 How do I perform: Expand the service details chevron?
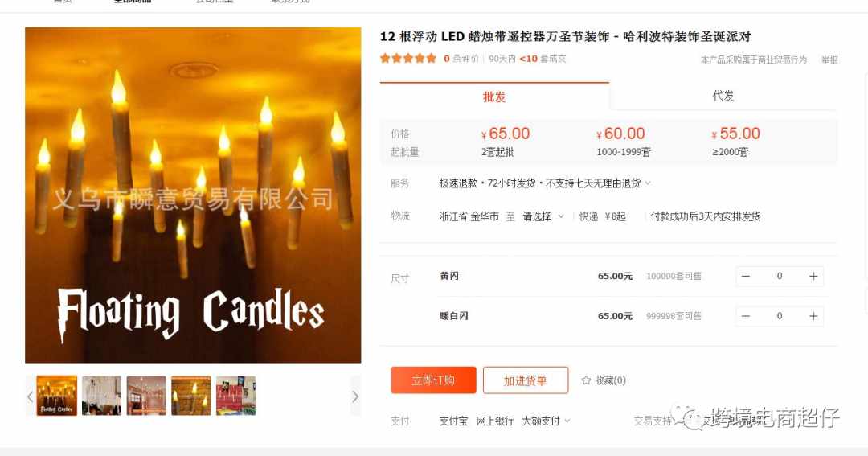[648, 183]
